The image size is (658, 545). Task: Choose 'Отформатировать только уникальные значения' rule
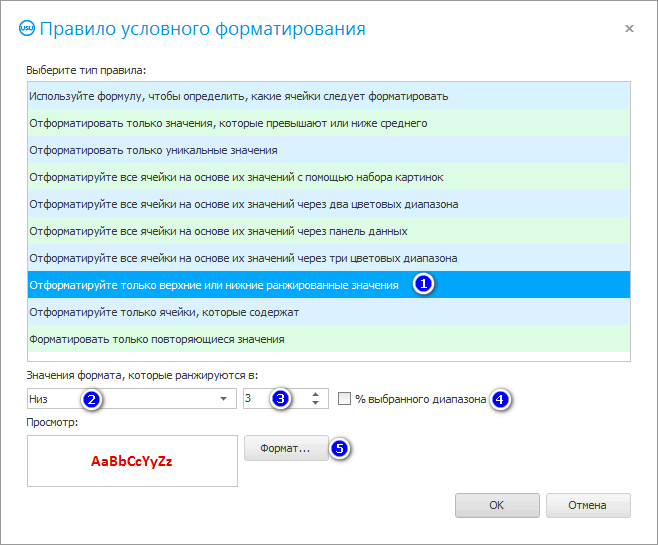point(153,150)
